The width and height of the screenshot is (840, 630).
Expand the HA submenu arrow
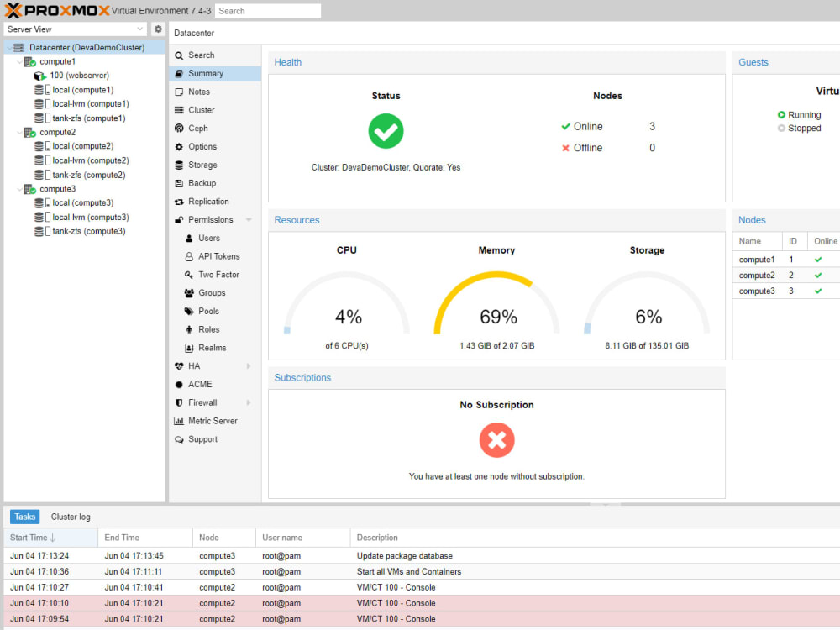click(249, 366)
